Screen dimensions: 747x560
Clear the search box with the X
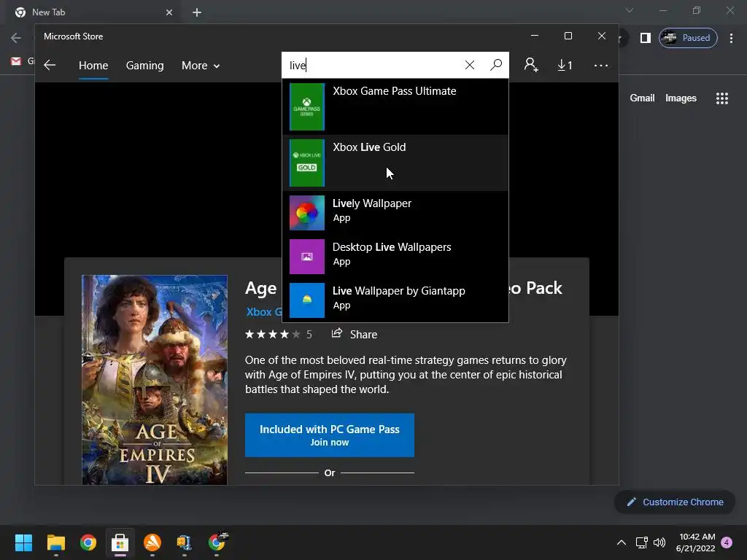tap(470, 65)
